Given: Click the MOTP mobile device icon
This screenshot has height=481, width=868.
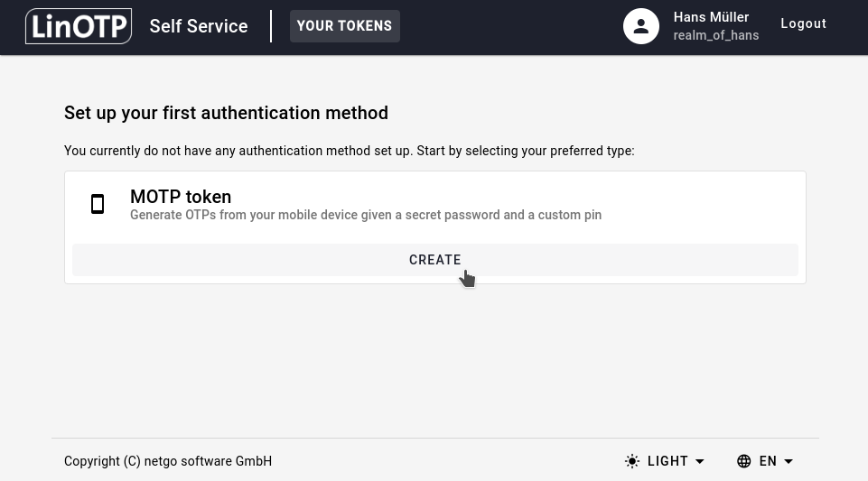Looking at the screenshot, I should (x=98, y=205).
